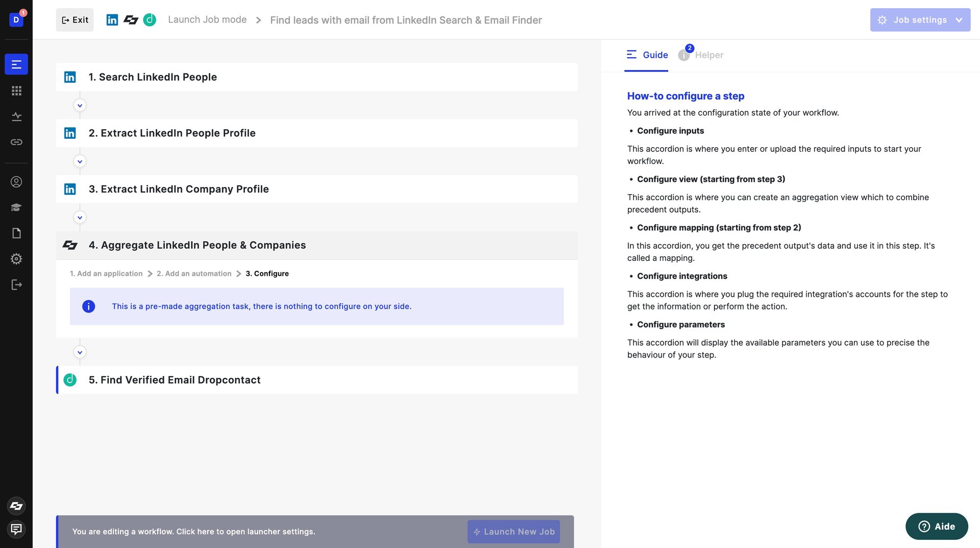Screen dimensions: 980x548
Task: Click the info icon in the notice banner
Action: click(x=88, y=306)
